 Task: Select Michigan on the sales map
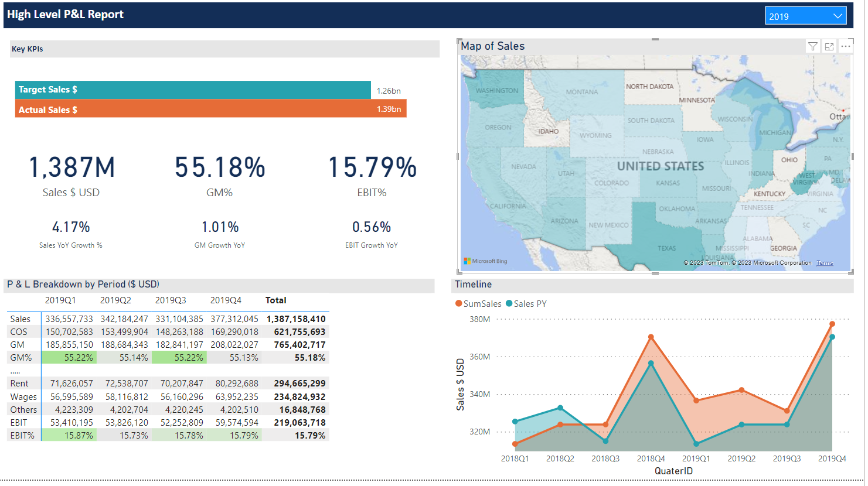click(x=775, y=133)
